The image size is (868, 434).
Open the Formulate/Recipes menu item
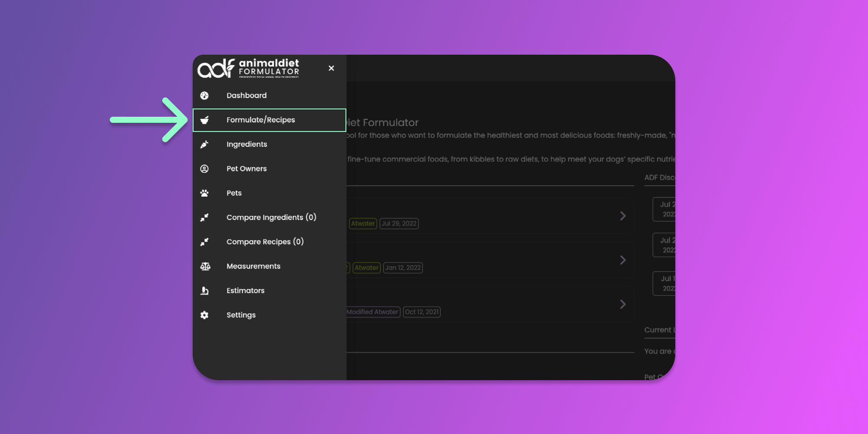pos(260,120)
